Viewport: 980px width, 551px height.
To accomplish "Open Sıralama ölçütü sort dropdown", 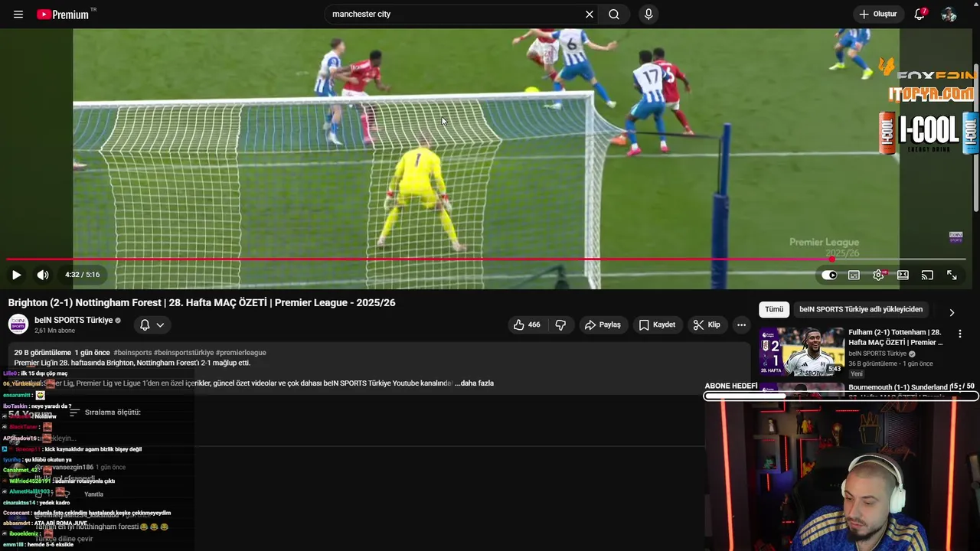I will [105, 412].
